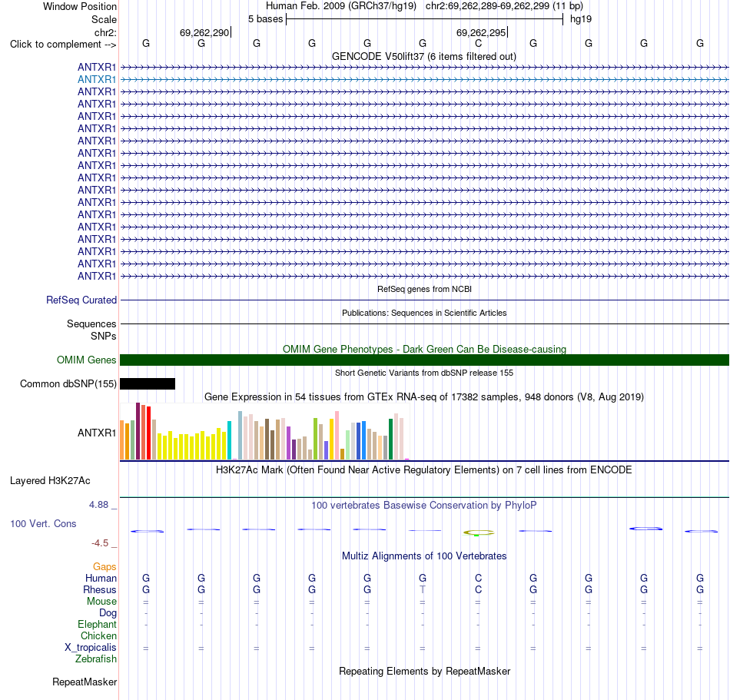Open the GENCODE V50lift37 track title

[423, 56]
